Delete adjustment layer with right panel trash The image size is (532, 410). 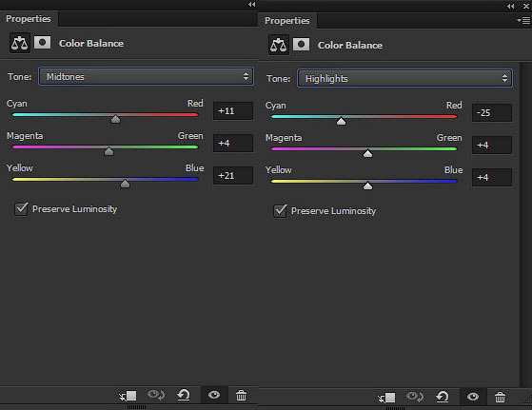coord(500,397)
